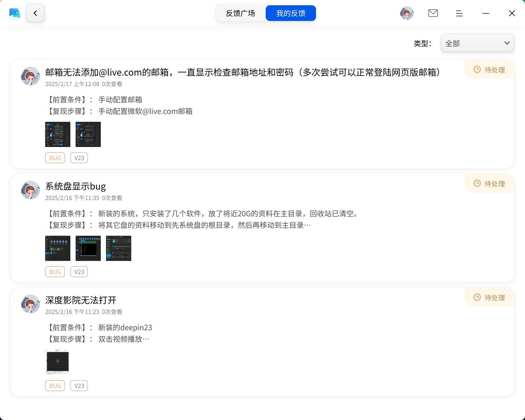Image resolution: width=525 pixels, height=420 pixels.
Task: Open the 深度影院无法打开 feedback title
Action: pos(81,300)
